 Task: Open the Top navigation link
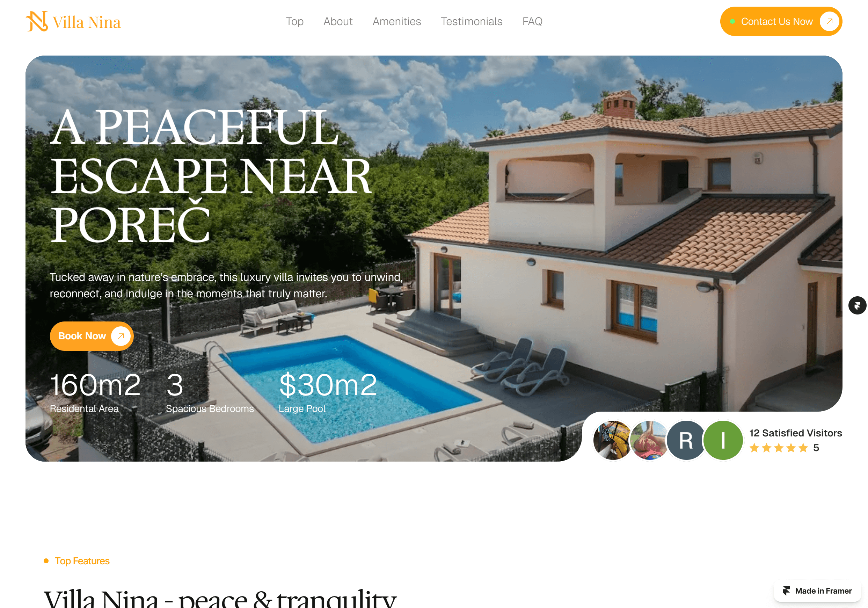[x=294, y=22]
